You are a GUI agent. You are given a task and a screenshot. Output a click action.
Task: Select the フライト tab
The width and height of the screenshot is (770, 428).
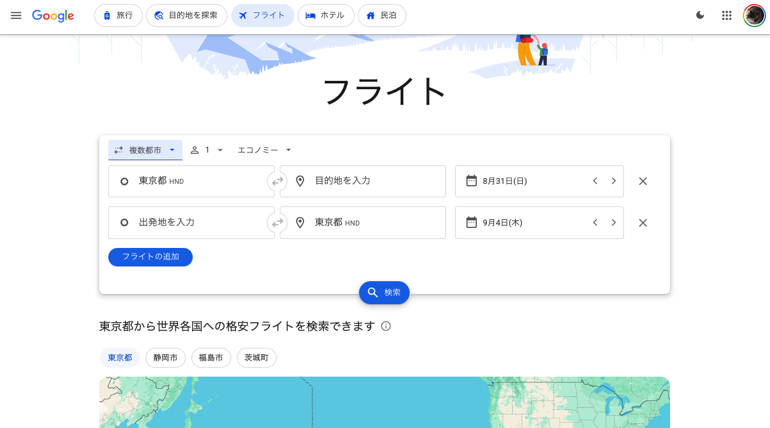coord(262,15)
